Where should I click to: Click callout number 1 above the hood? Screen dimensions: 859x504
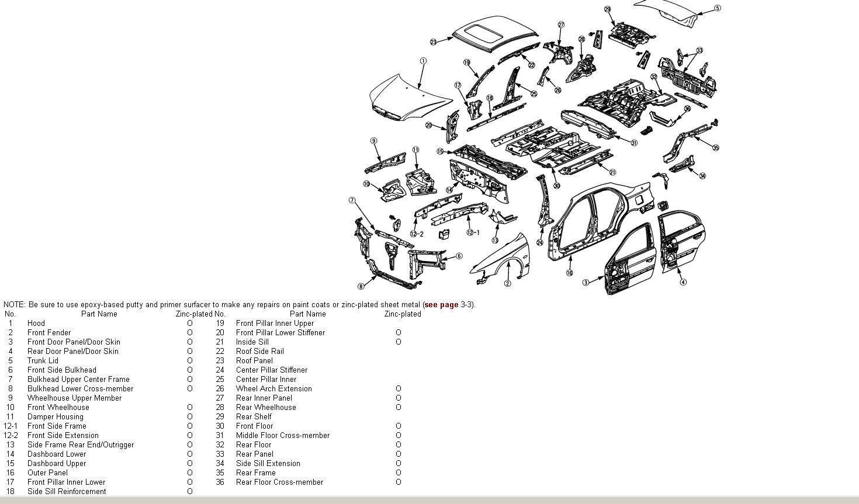(423, 61)
